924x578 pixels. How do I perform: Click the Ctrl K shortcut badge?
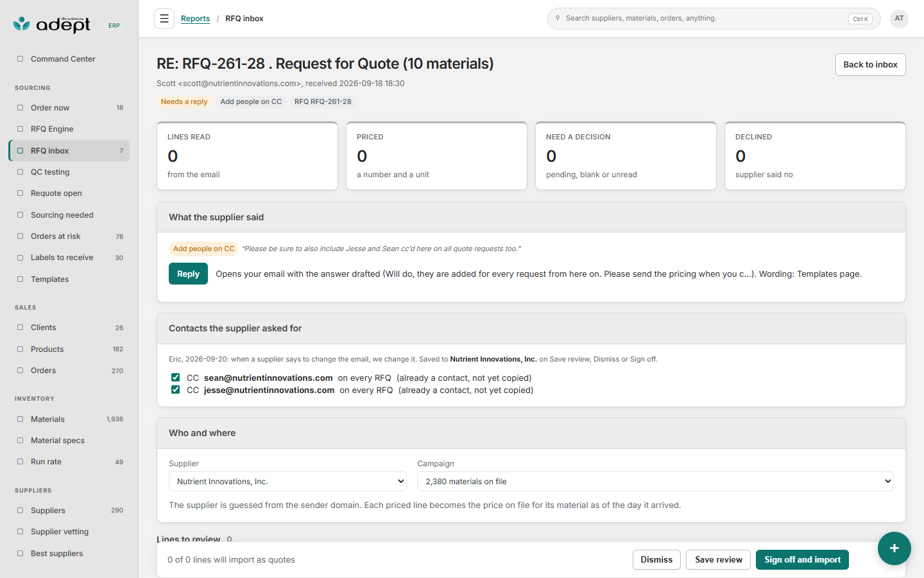pyautogui.click(x=860, y=19)
